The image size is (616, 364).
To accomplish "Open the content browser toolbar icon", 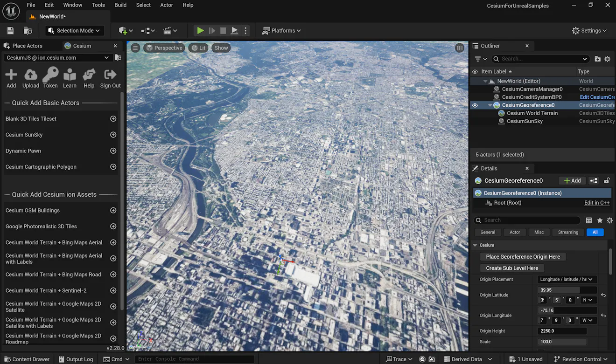I will (x=28, y=31).
